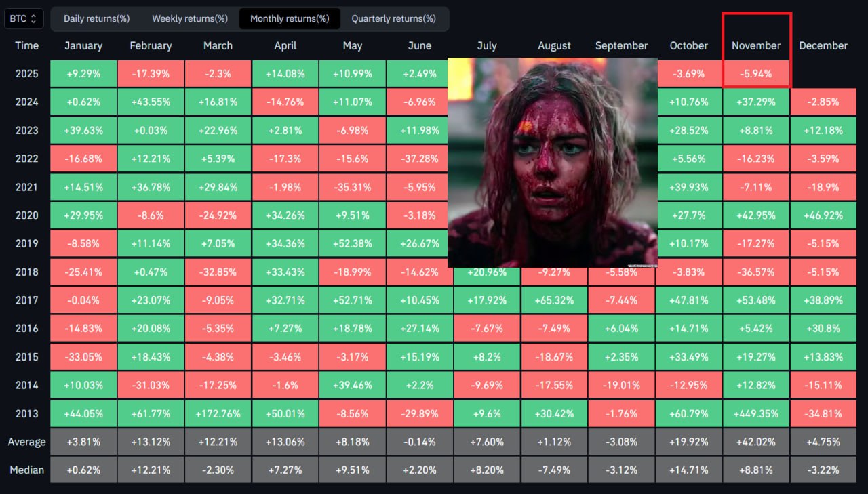Click the Time column header
This screenshot has height=494, width=868.
pos(27,45)
